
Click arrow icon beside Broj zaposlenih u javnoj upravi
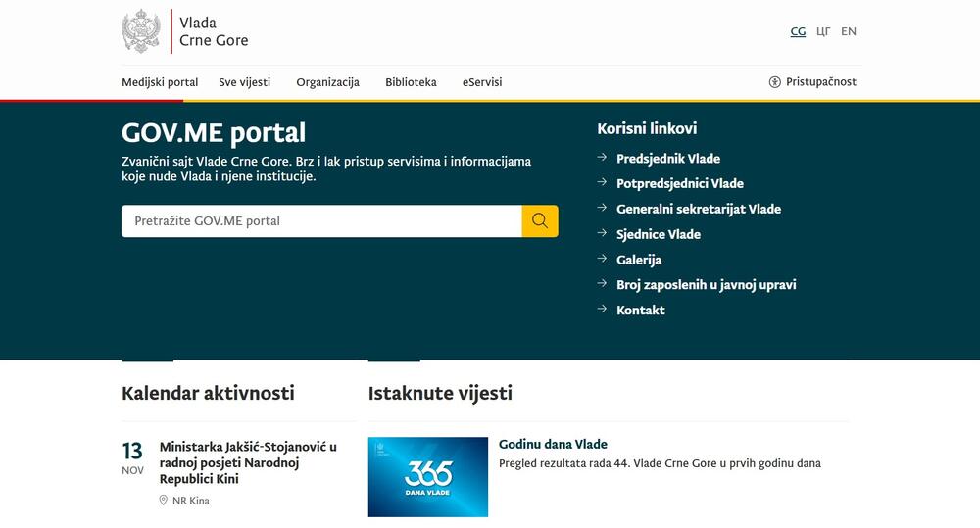tap(602, 283)
